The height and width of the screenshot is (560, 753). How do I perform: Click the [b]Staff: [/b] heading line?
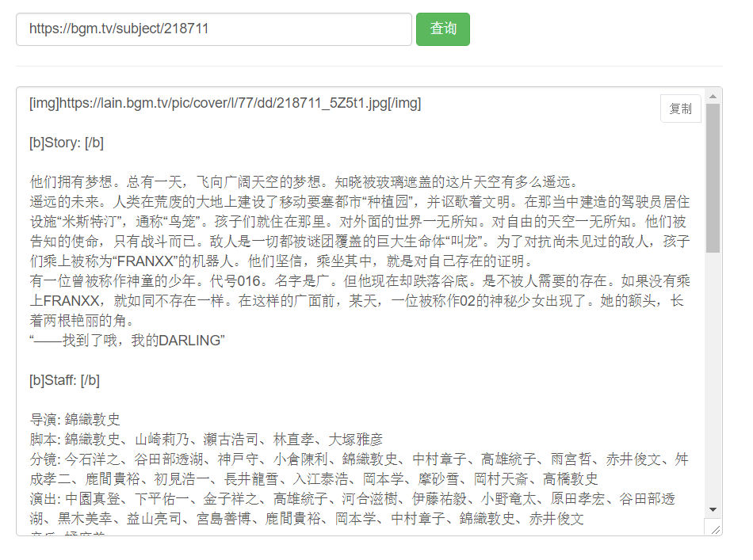click(x=64, y=380)
